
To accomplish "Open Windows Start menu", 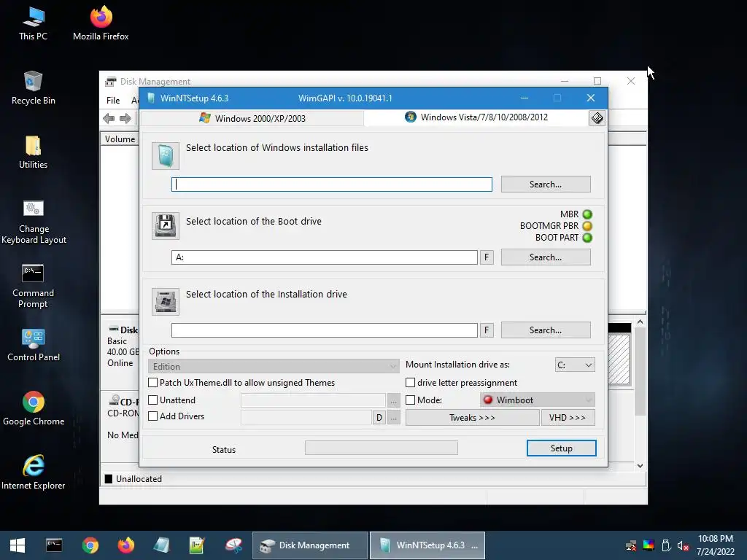I will tap(18, 545).
